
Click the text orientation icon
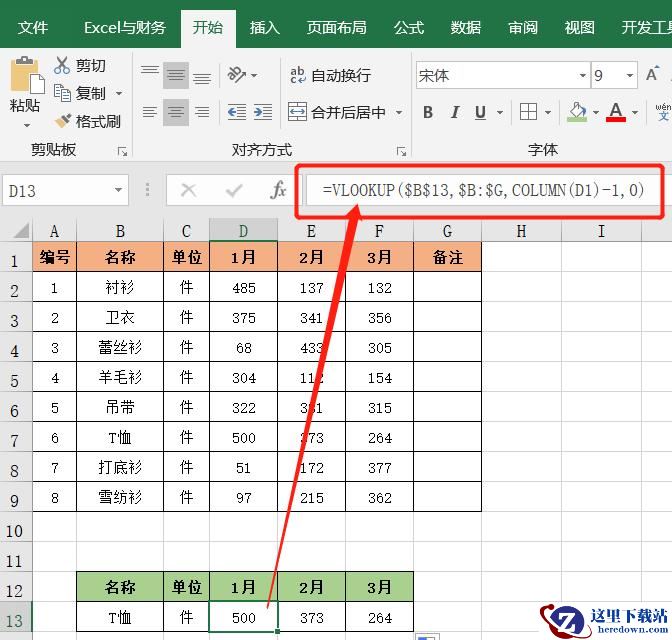(x=237, y=75)
